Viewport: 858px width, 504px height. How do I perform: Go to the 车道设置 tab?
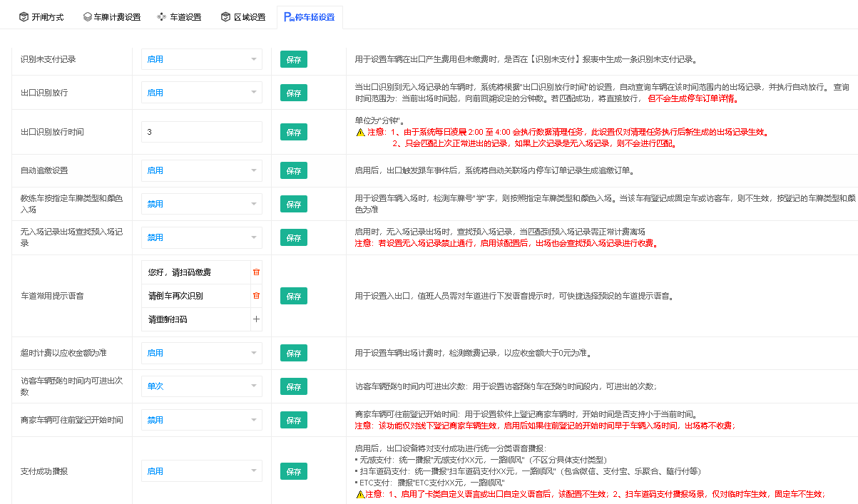(x=179, y=17)
